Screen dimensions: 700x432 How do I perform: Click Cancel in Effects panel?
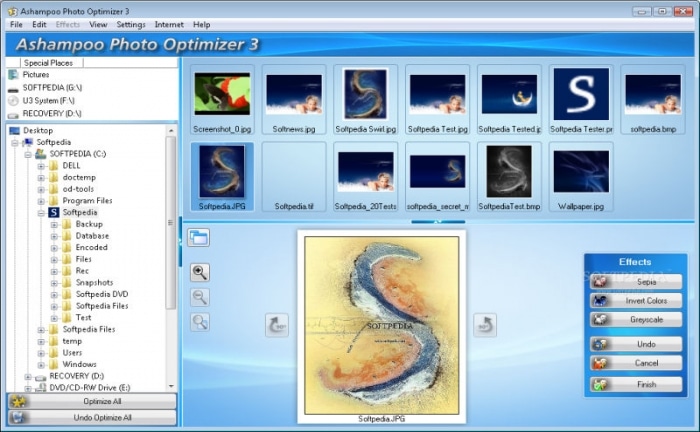coord(636,363)
